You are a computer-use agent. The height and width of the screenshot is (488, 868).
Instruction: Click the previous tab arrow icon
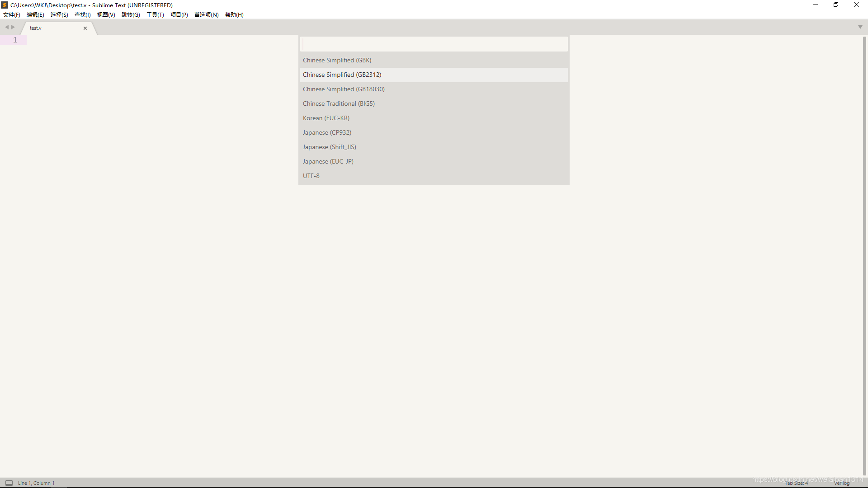[7, 27]
